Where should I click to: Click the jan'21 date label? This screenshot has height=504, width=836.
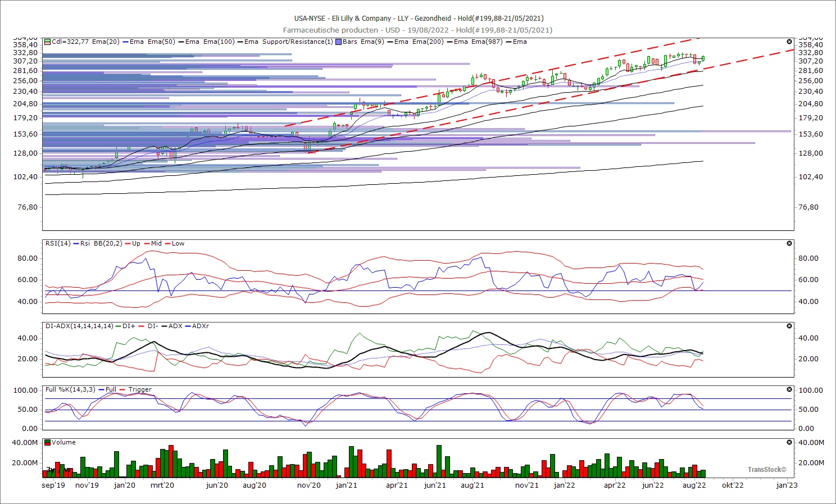(x=347, y=485)
